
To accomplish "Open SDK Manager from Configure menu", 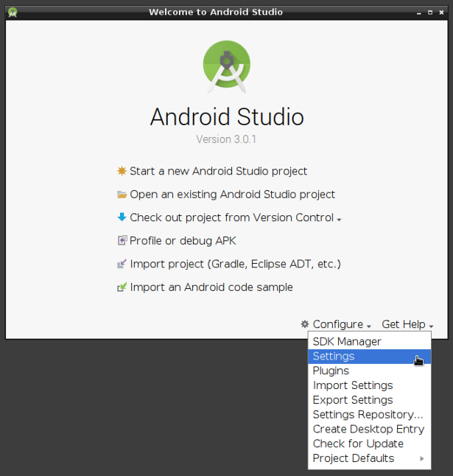I will (370, 341).
